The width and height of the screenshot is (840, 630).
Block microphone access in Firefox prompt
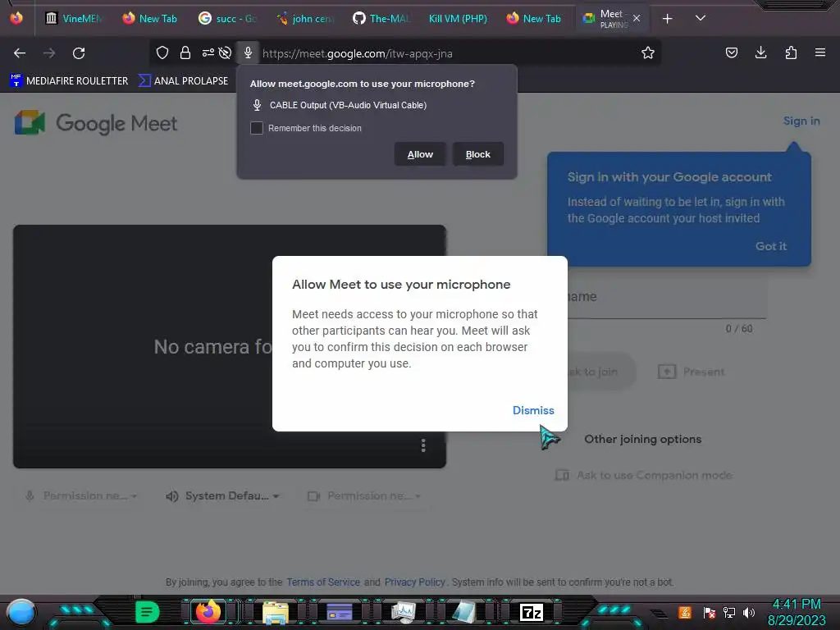click(x=478, y=154)
